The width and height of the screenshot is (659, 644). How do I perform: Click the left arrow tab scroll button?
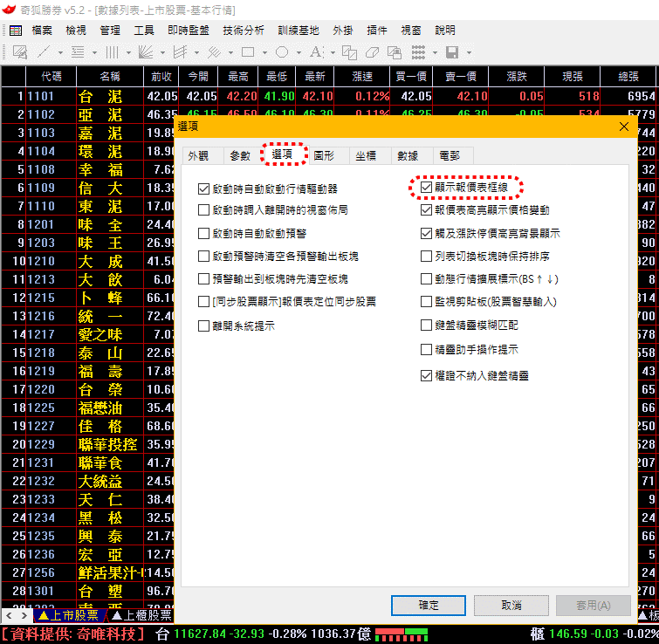click(x=10, y=616)
